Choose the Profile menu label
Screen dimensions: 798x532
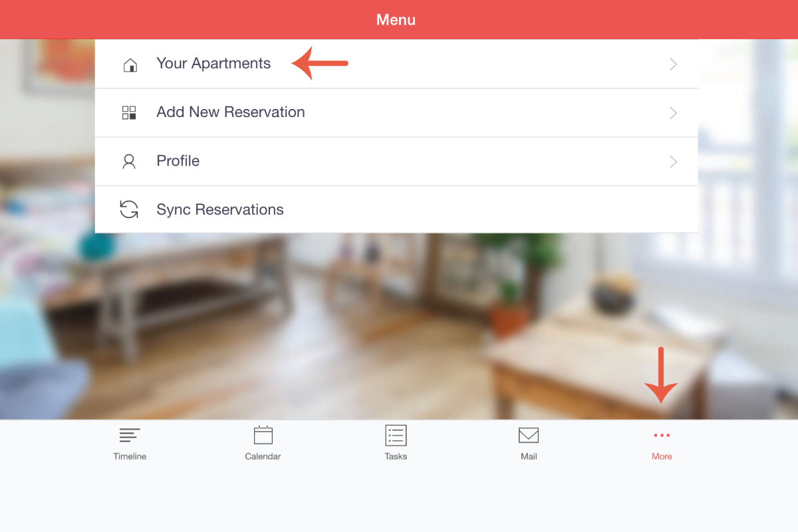(x=178, y=161)
